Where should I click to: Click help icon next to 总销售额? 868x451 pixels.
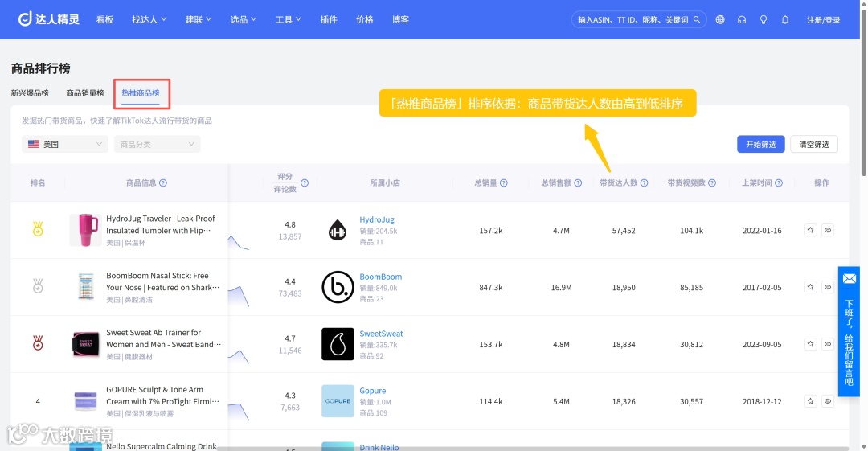tap(578, 182)
